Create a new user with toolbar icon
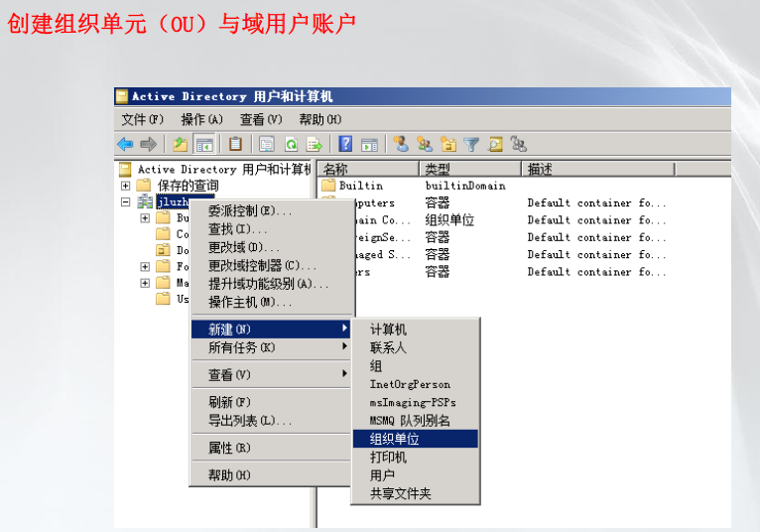Viewport: 760px width, 532px height. (x=401, y=144)
